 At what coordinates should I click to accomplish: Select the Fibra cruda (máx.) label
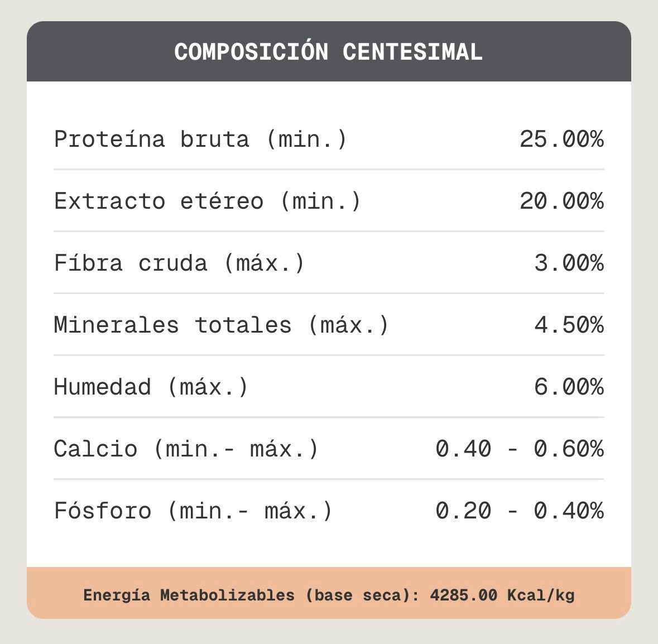(x=179, y=263)
